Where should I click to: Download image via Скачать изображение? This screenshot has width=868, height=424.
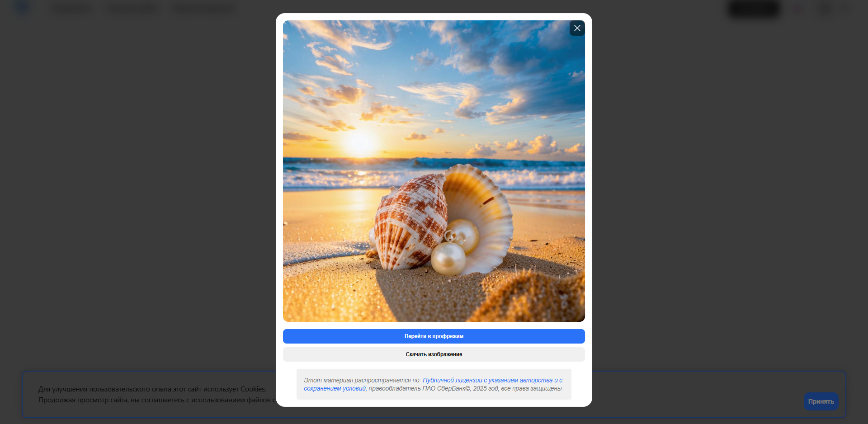pos(434,354)
